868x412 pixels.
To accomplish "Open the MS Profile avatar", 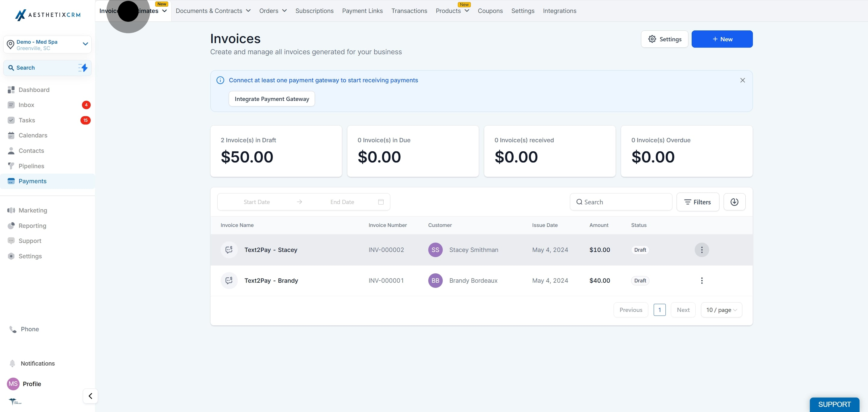I will pos(13,384).
